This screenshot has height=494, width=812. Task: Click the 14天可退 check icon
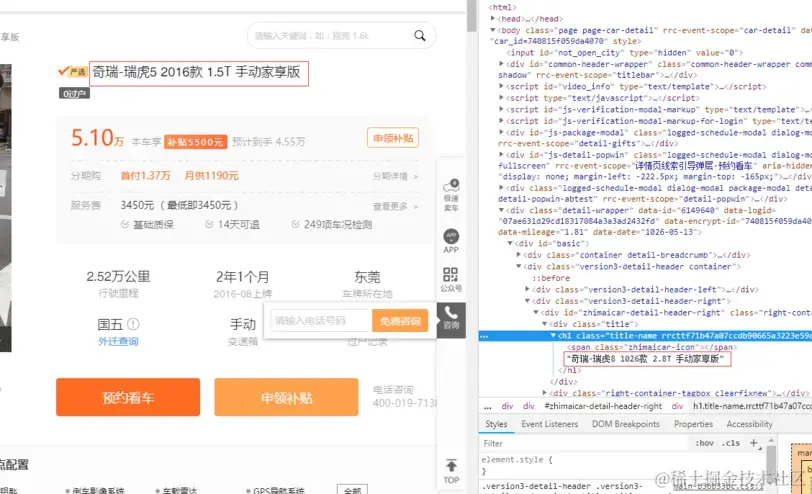click(209, 224)
